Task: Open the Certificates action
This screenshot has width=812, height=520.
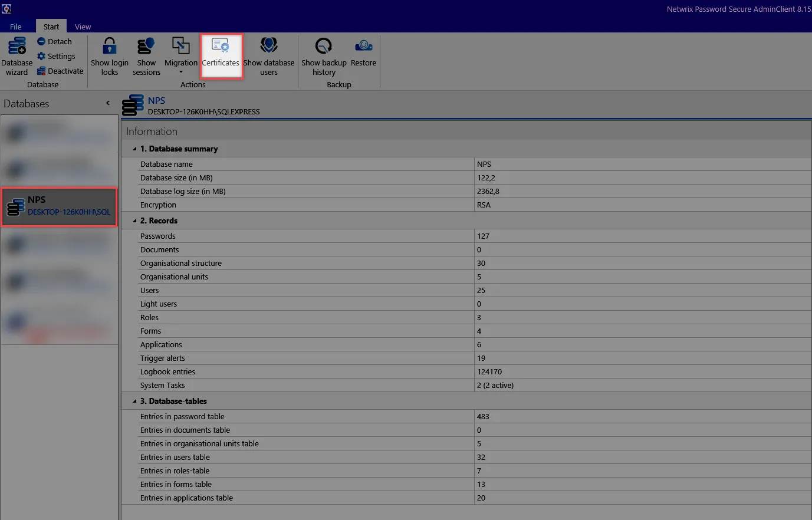Action: click(221, 57)
